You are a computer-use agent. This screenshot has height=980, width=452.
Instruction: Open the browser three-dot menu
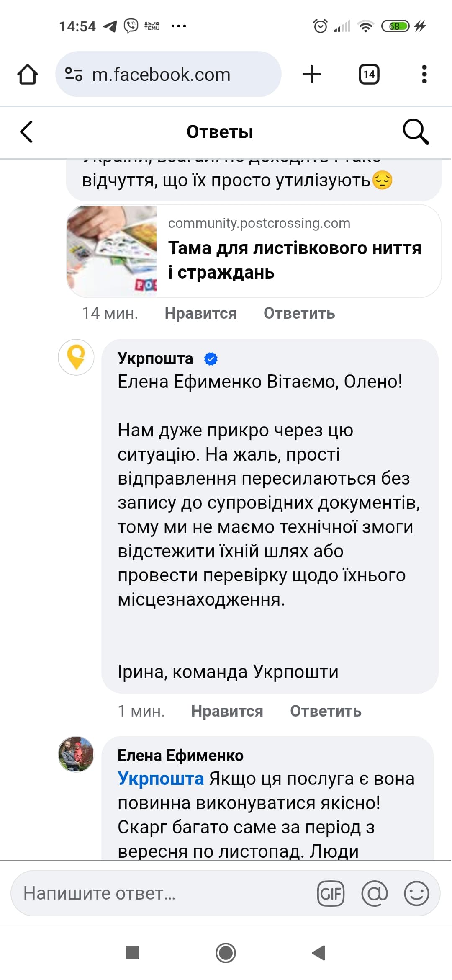point(424,75)
